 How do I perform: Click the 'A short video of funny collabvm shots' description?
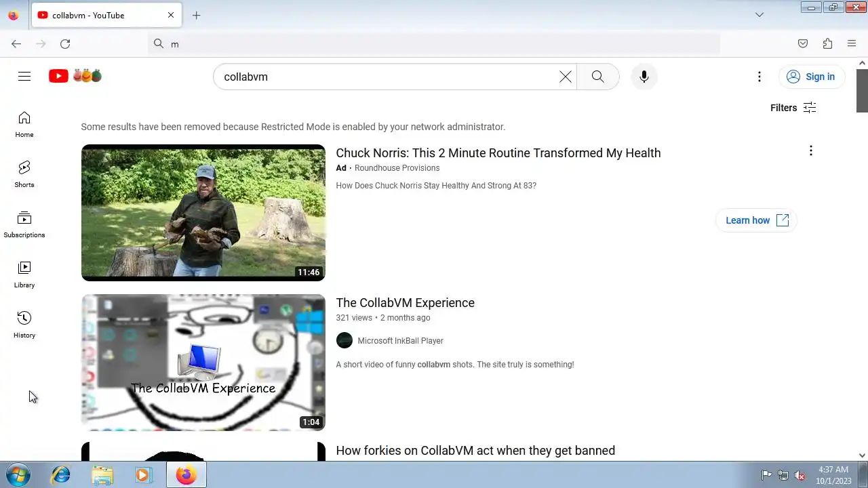coord(455,365)
